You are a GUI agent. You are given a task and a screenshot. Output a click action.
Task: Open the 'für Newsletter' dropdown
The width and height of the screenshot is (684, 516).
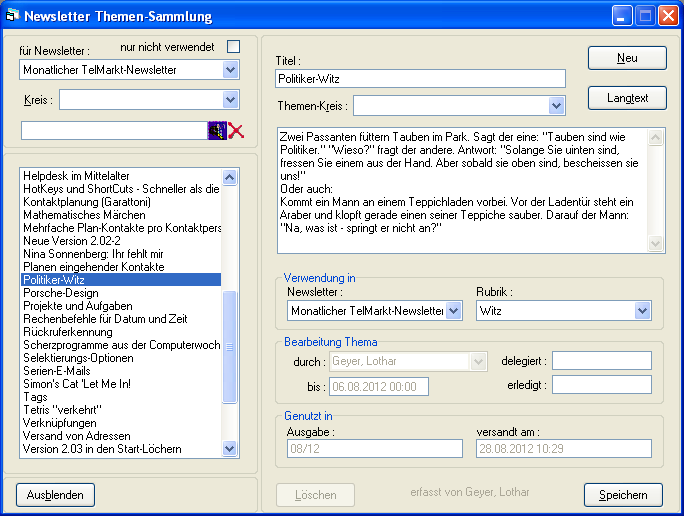tap(230, 70)
